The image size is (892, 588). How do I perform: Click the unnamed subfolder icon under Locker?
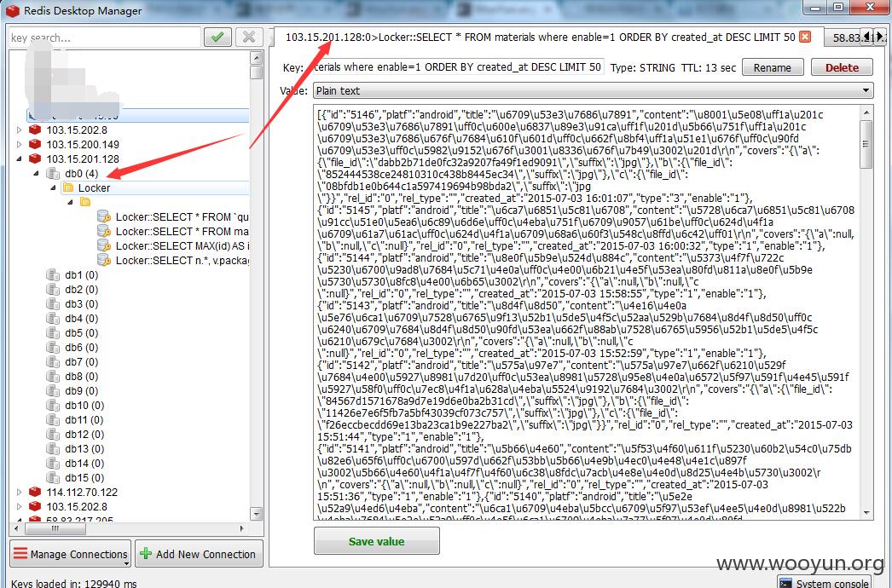[x=85, y=202]
